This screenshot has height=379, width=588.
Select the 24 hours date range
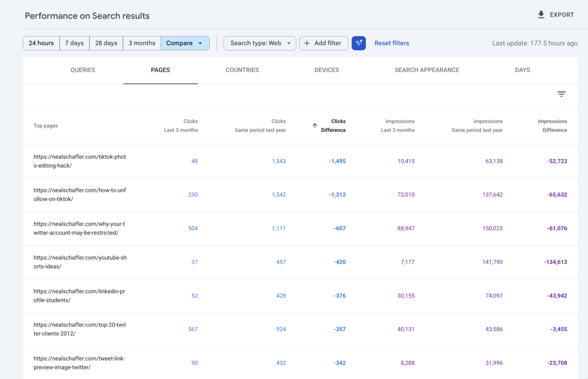tap(41, 43)
